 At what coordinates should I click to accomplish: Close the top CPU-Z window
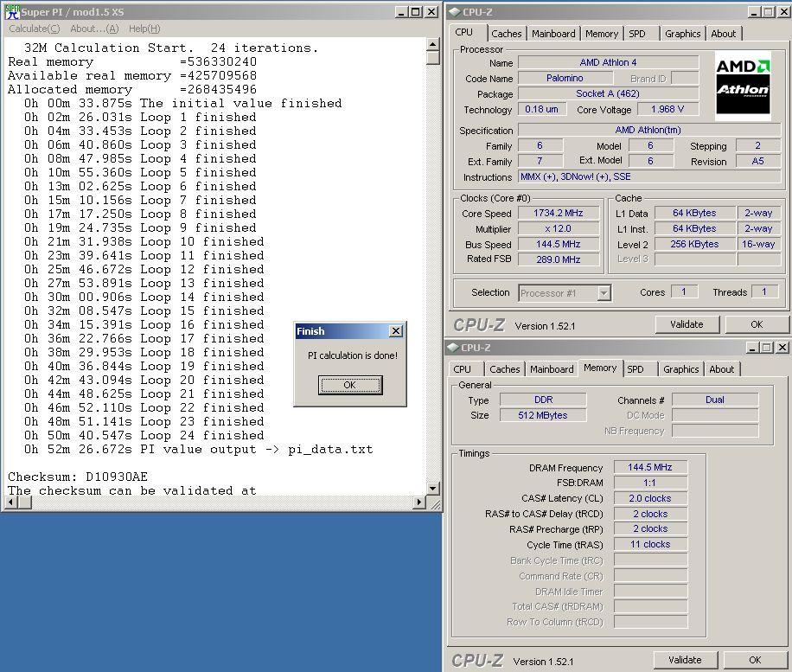click(x=783, y=11)
